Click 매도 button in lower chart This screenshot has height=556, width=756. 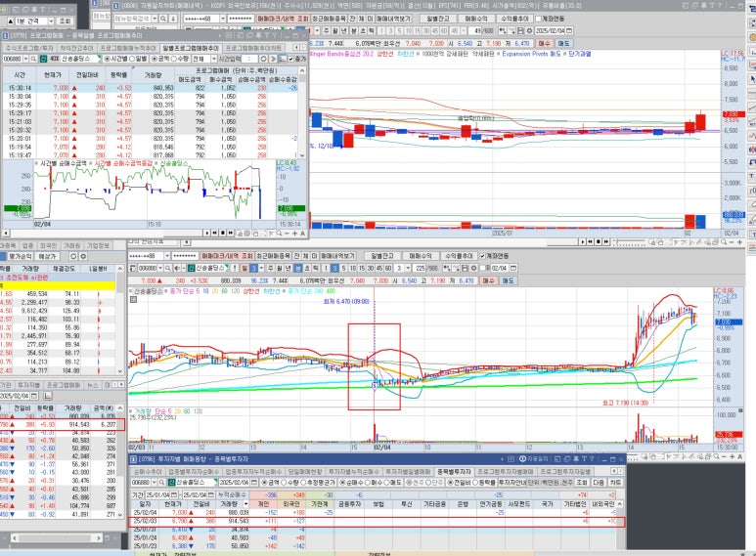[x=509, y=280]
